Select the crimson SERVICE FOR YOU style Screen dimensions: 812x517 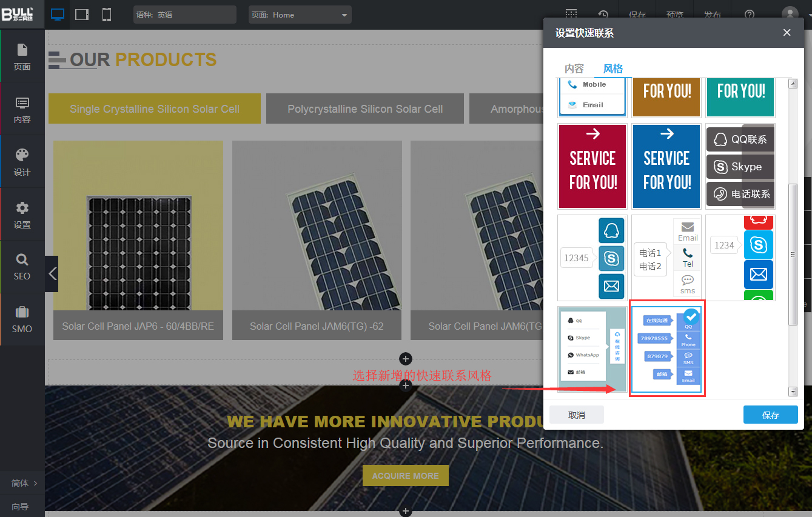click(592, 167)
